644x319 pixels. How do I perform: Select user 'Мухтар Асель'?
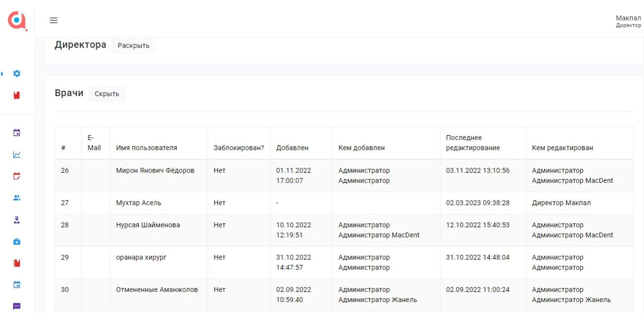[138, 203]
